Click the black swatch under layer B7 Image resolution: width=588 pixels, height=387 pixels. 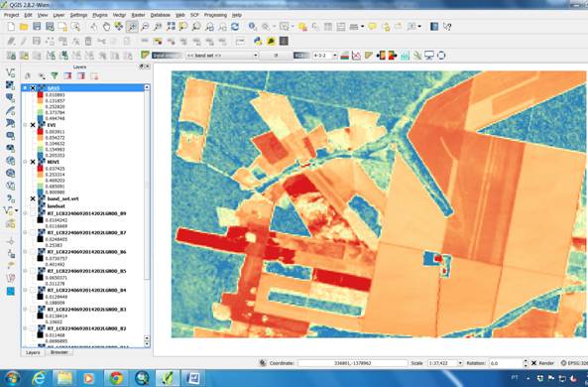40,239
